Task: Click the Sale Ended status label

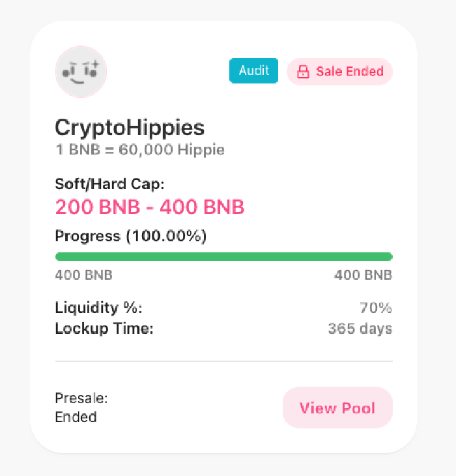Action: [350, 72]
